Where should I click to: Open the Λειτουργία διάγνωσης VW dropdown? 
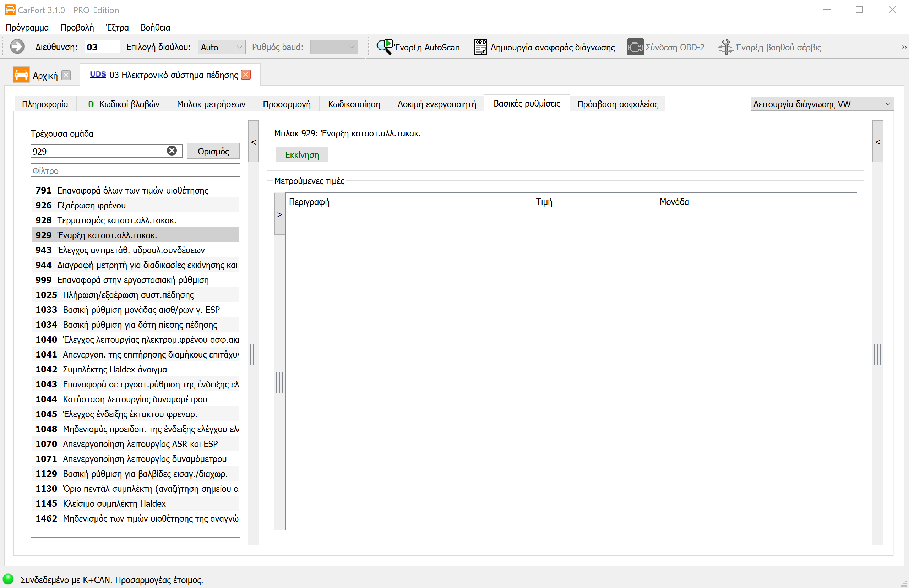pos(822,104)
